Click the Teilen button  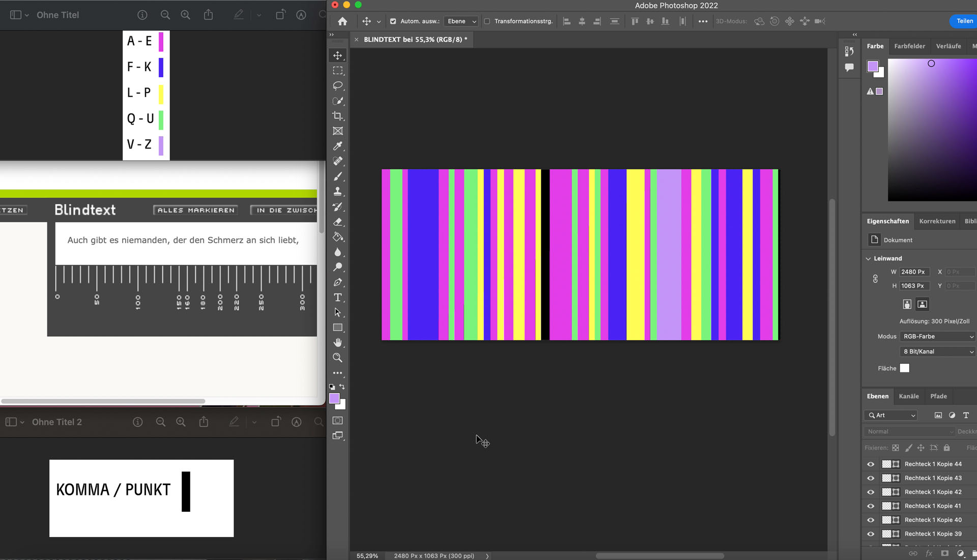click(x=964, y=21)
